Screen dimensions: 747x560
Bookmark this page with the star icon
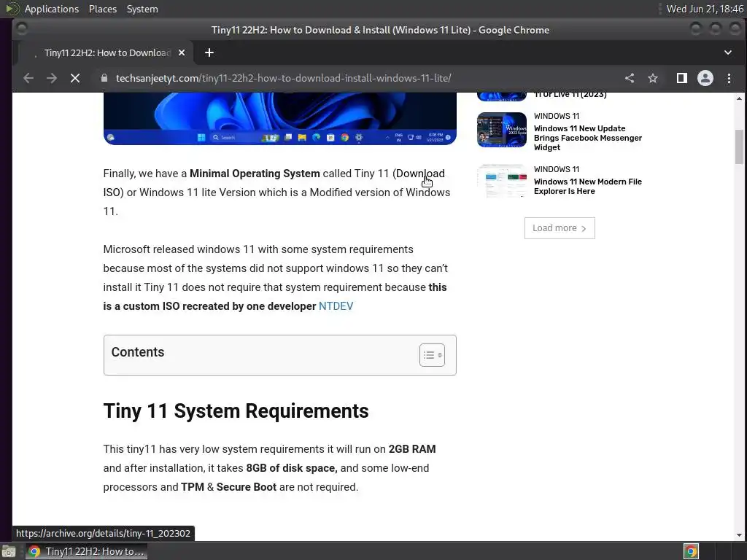(653, 78)
